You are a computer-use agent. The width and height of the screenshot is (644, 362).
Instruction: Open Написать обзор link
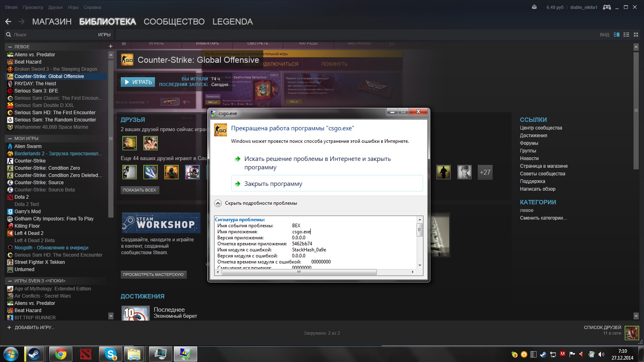point(537,189)
